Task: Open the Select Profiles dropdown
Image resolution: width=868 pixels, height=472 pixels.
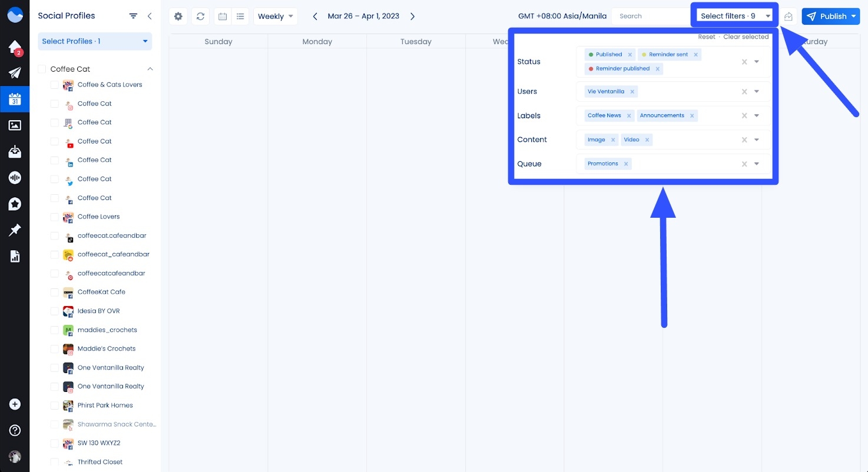Action: click(x=94, y=41)
